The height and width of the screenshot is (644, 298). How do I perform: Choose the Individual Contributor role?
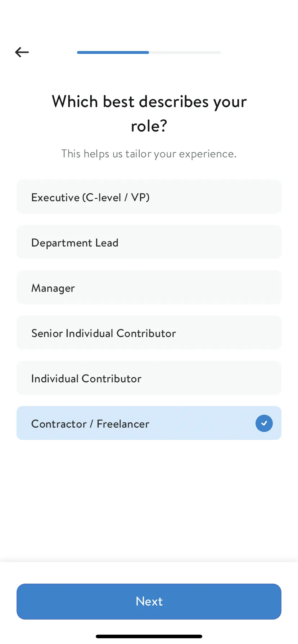(149, 378)
